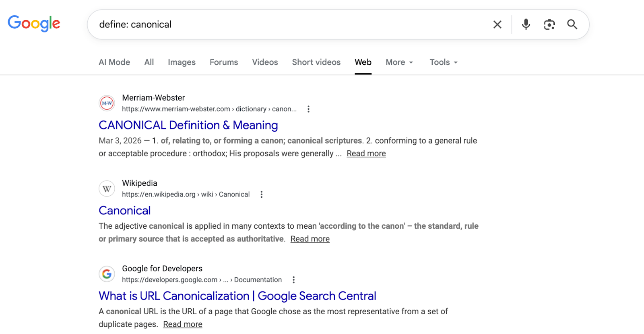The height and width of the screenshot is (334, 644).
Task: Open 'What is URL Canonicalization' result
Action: coord(237,296)
